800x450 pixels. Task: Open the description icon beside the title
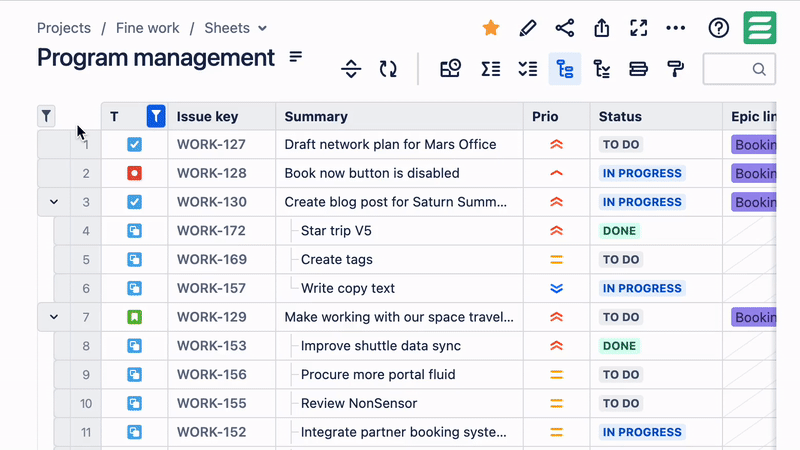tap(296, 57)
